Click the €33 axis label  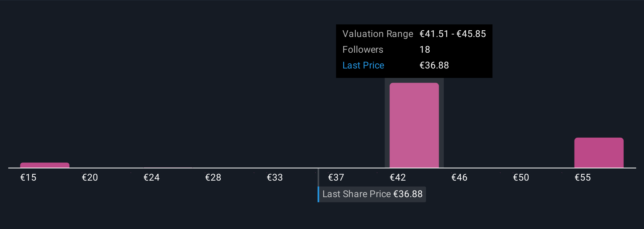275,177
